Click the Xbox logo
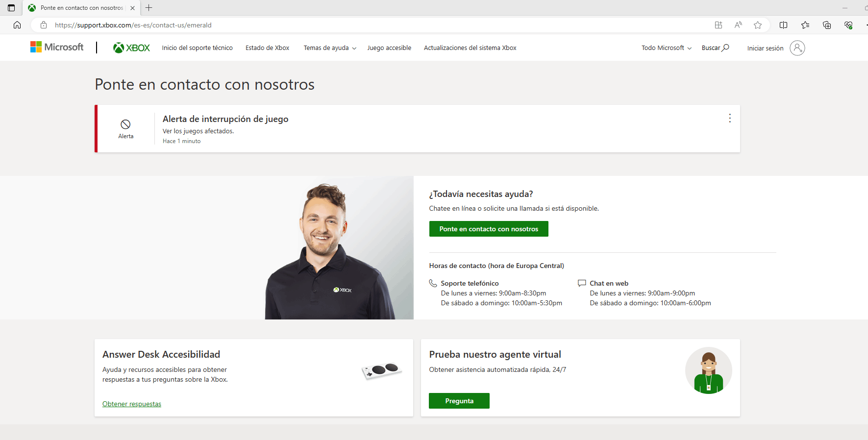The height and width of the screenshot is (440, 868). point(131,48)
